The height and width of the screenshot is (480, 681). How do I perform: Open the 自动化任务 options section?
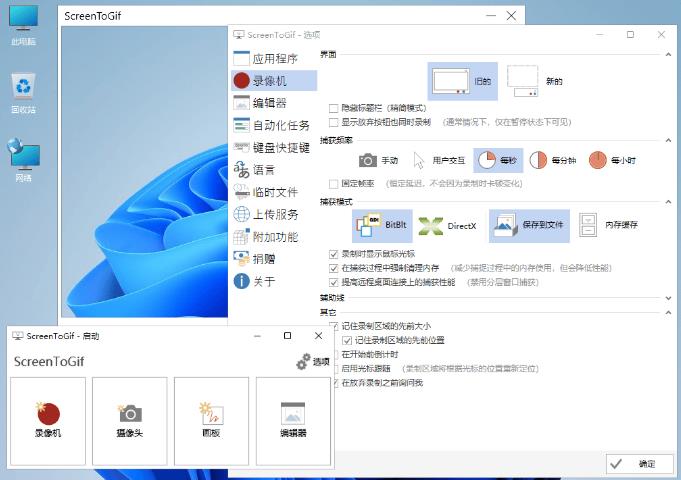click(274, 125)
